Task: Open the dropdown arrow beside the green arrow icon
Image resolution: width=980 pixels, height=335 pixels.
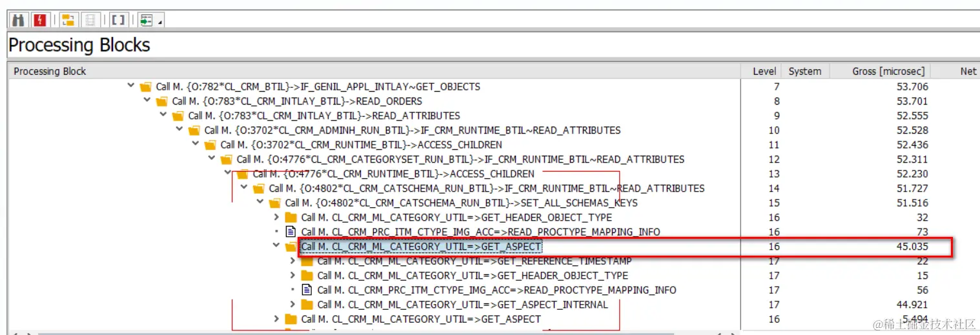Action: click(x=159, y=23)
